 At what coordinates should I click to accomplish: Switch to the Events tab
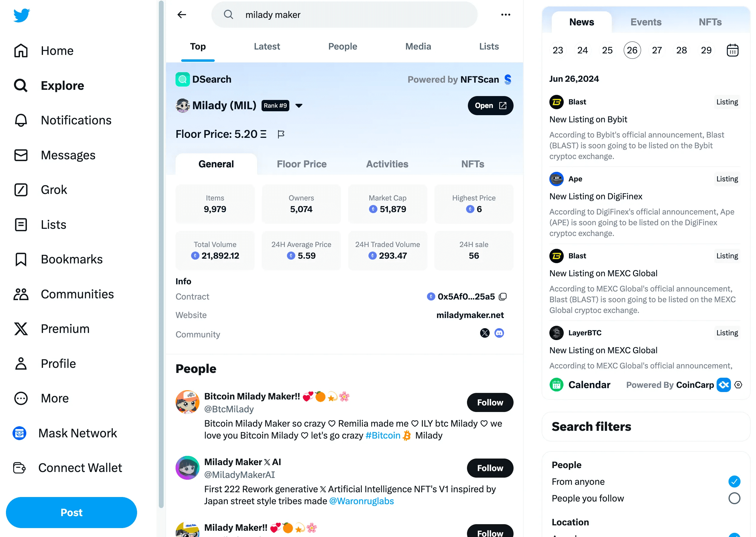[646, 22]
